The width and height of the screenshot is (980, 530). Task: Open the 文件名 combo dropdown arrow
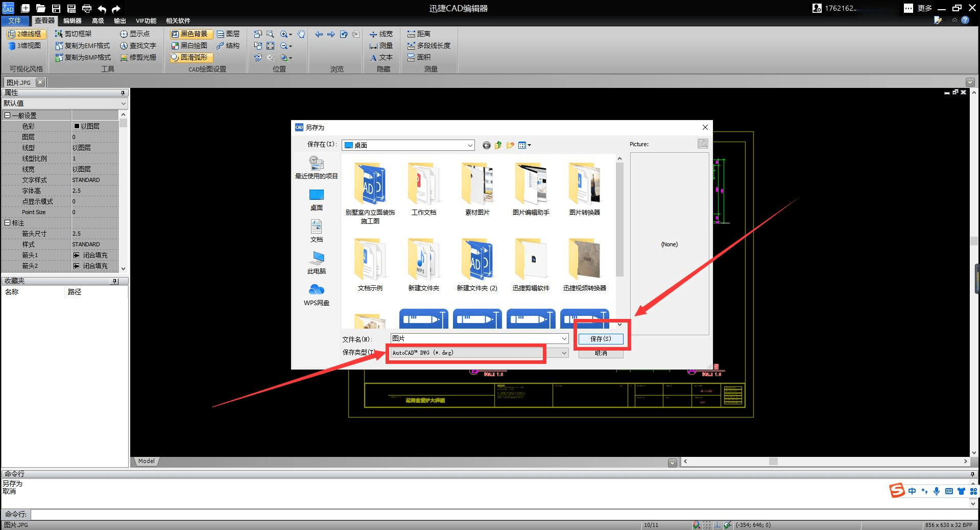(x=564, y=338)
